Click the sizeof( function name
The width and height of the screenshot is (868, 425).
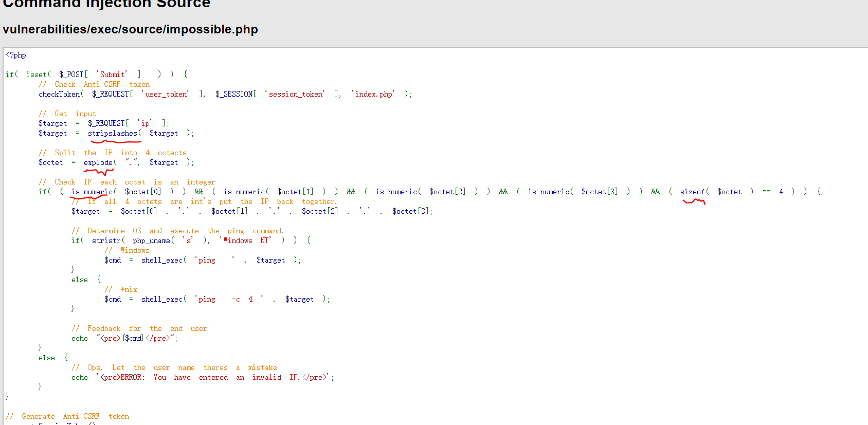pyautogui.click(x=695, y=192)
